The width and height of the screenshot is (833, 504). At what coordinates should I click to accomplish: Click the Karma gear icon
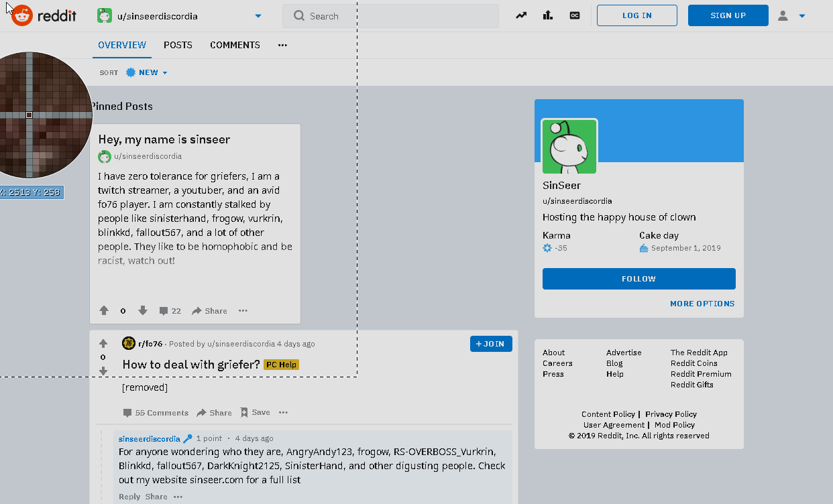pos(547,248)
